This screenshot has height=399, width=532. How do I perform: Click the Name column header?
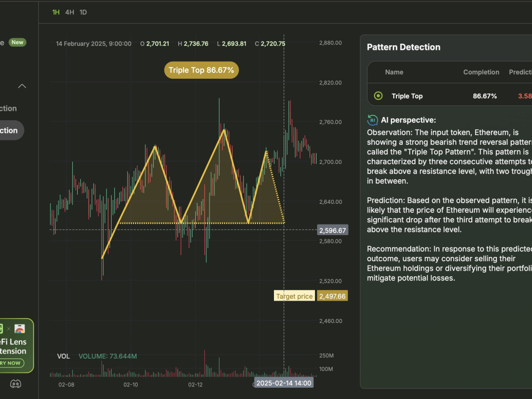click(x=394, y=72)
